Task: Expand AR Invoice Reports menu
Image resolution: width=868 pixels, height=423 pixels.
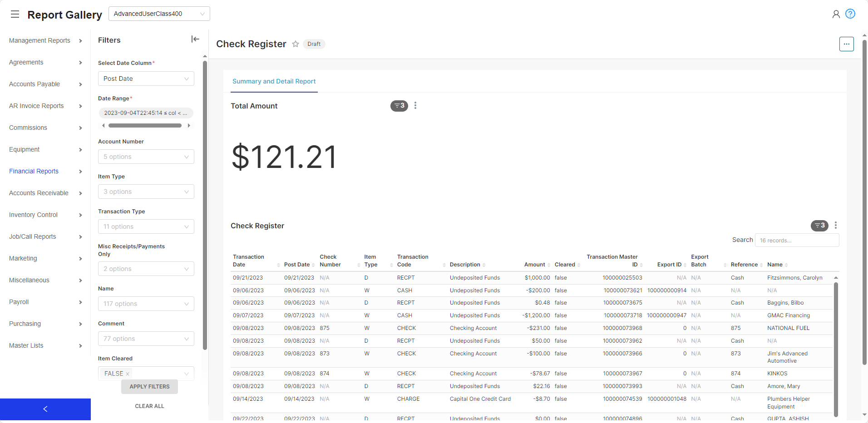Action: (45, 106)
